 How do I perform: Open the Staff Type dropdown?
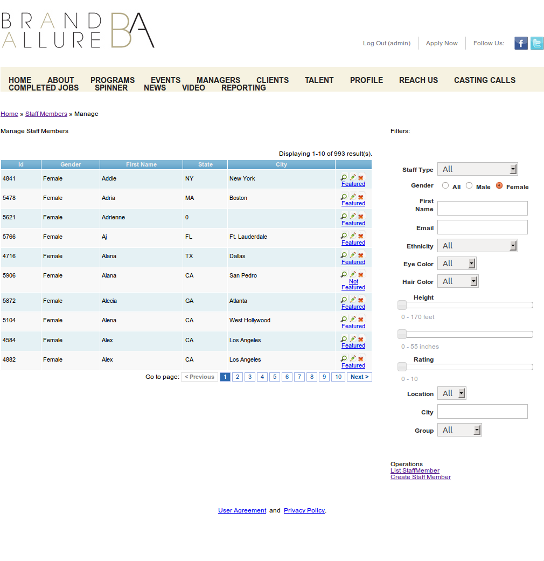tap(477, 169)
